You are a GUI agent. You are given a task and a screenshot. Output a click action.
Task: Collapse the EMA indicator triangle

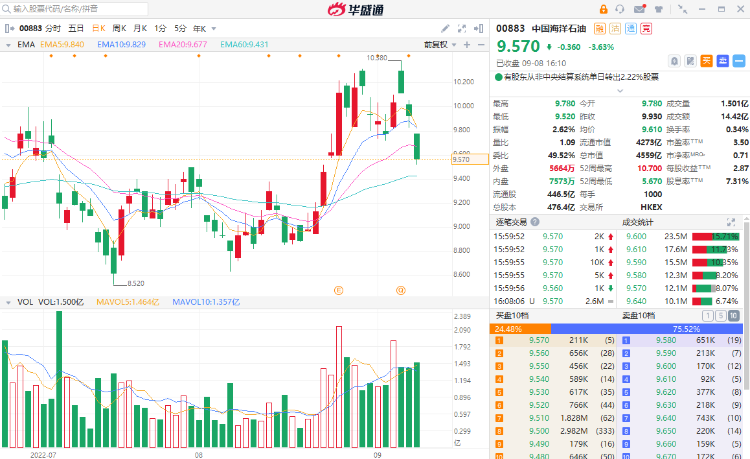coord(8,45)
